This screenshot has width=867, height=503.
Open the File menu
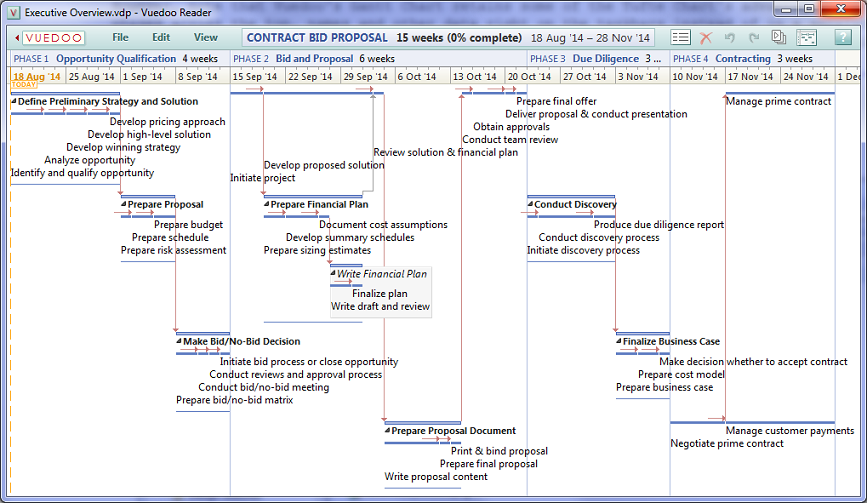120,38
